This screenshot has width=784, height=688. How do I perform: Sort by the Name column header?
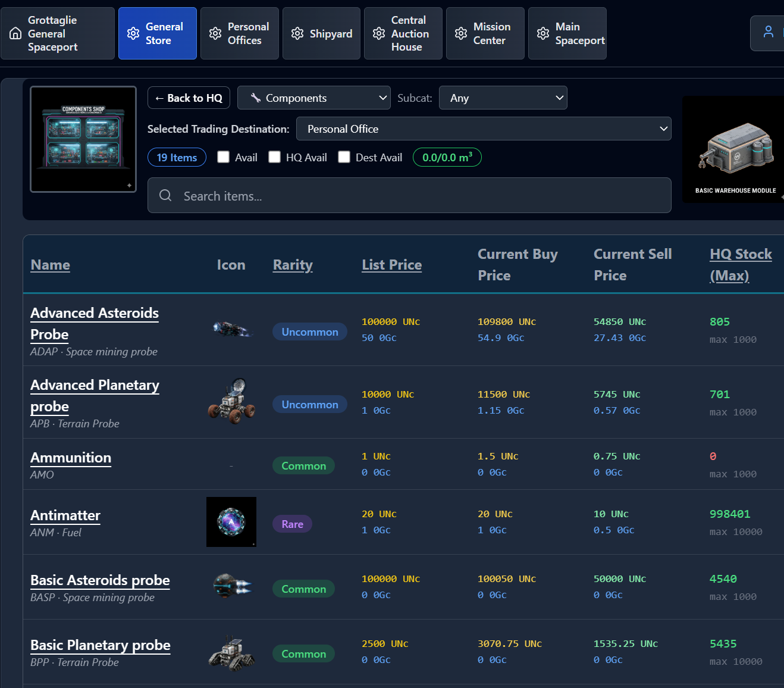point(51,265)
